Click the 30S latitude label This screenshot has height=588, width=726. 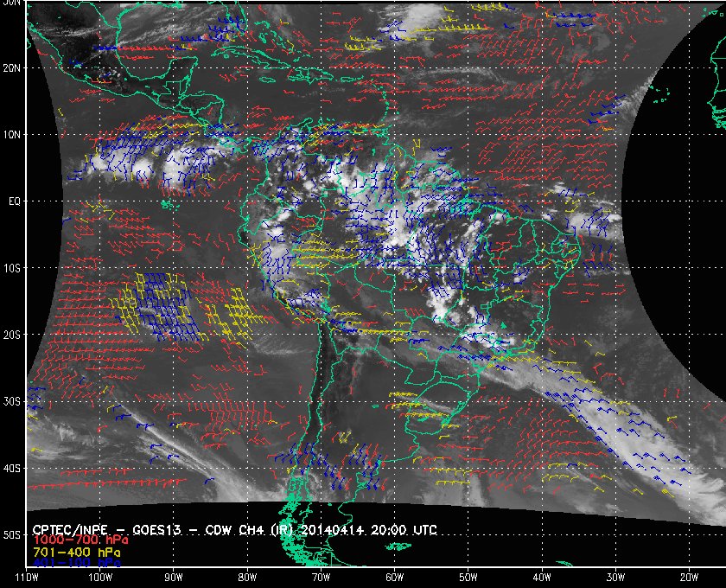[12, 402]
